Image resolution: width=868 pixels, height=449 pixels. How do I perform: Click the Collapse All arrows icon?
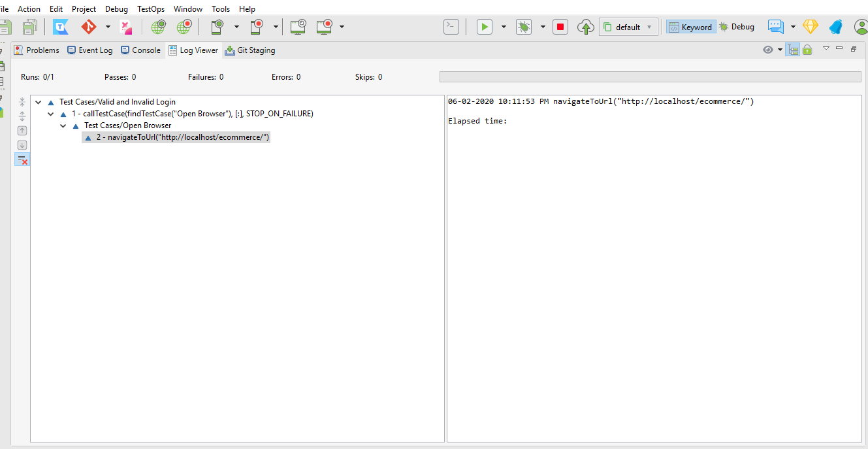(22, 102)
